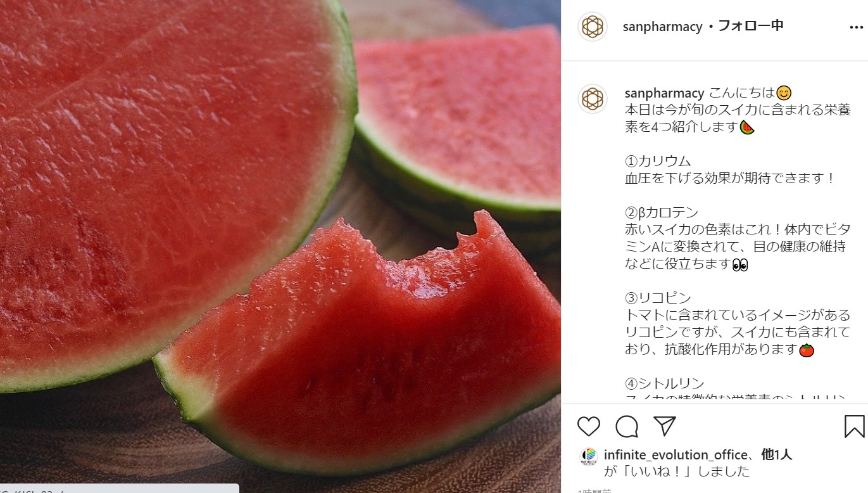This screenshot has width=868, height=493.
Task: Open the three-dot more options menu
Action: tap(856, 28)
